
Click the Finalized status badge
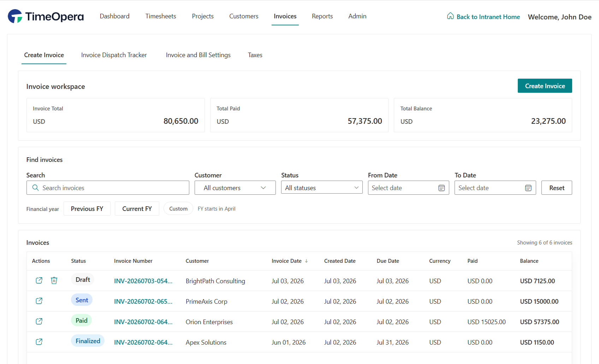click(88, 341)
